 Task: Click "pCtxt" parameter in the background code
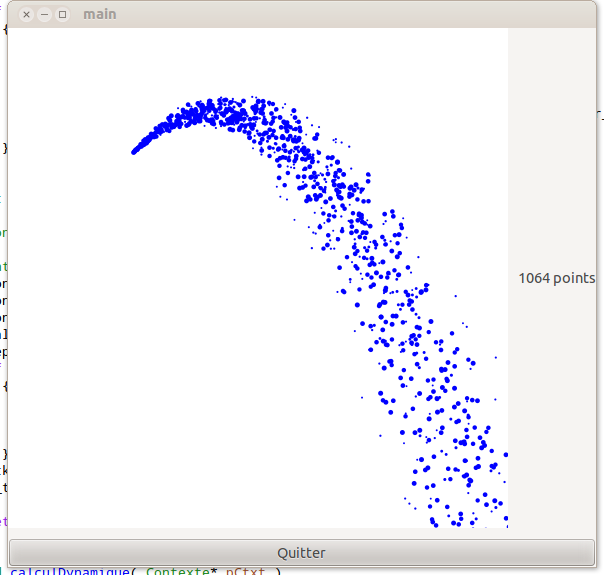[247, 571]
